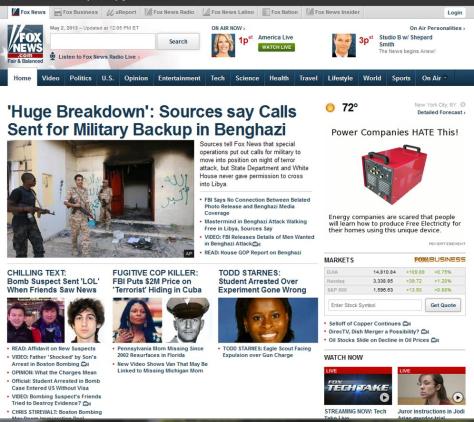Click the radio microphone icon
The width and height of the screenshot is (474, 422).
[x=52, y=56]
